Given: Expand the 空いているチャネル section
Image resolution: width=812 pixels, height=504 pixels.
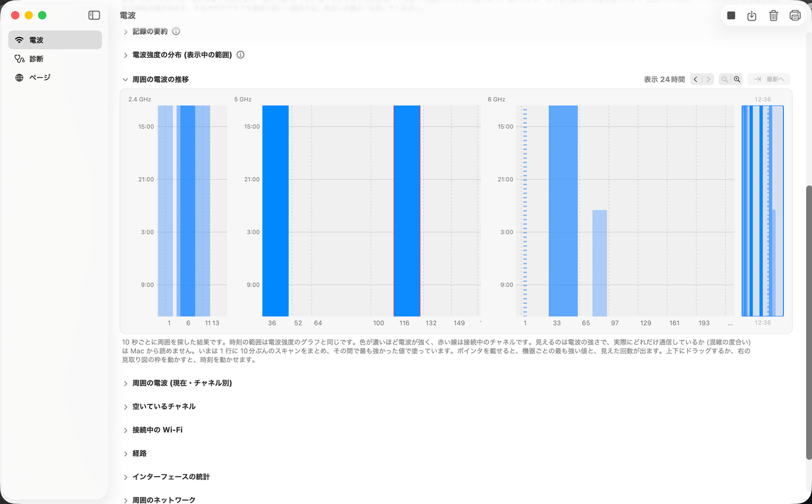Looking at the screenshot, I should point(125,407).
